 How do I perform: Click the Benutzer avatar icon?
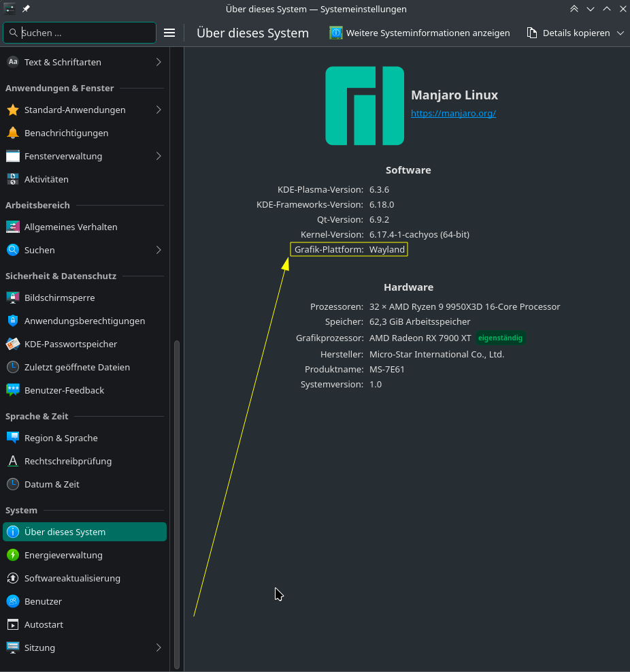(13, 601)
